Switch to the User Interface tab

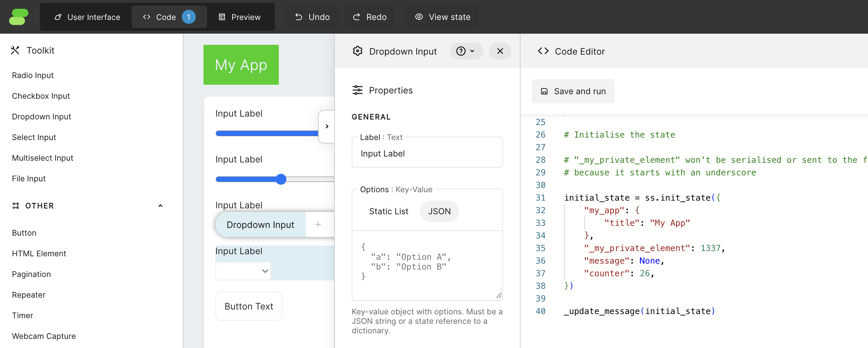point(87,16)
